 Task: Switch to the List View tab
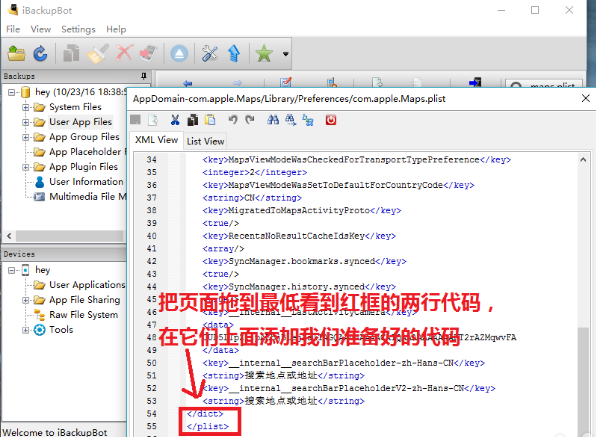click(206, 141)
